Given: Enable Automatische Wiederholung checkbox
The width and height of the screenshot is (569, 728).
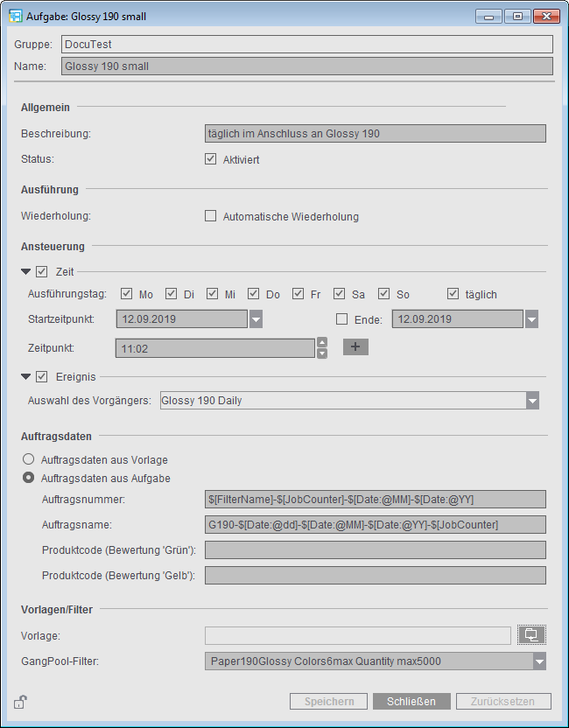Looking at the screenshot, I should [210, 216].
